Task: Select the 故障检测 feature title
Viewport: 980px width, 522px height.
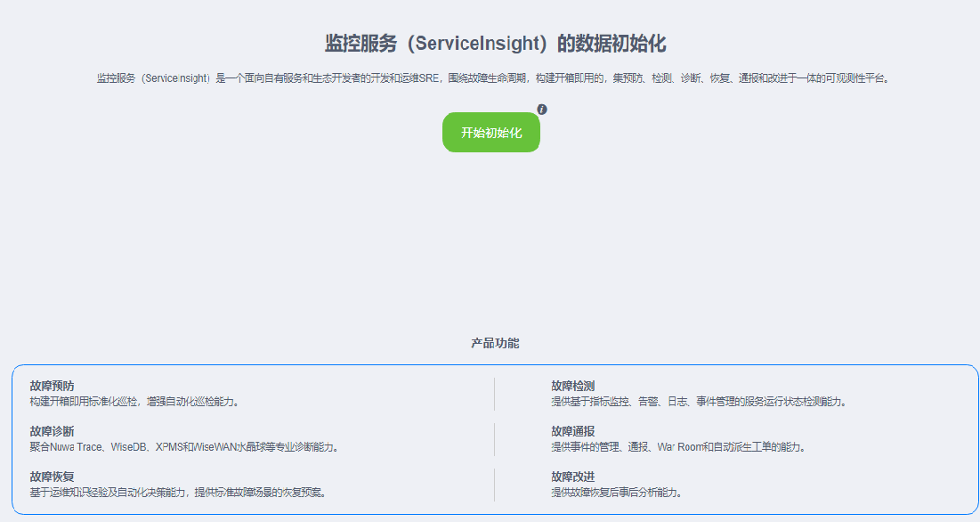Action: click(x=572, y=386)
